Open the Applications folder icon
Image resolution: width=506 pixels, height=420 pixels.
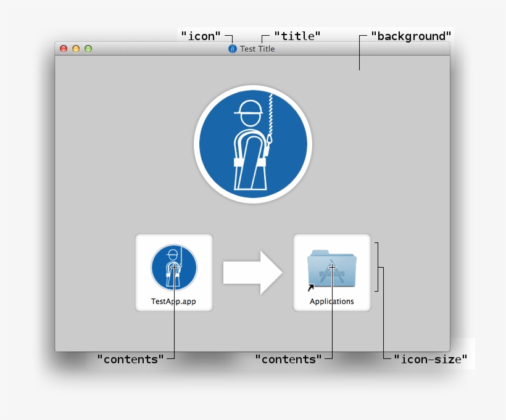coord(332,268)
